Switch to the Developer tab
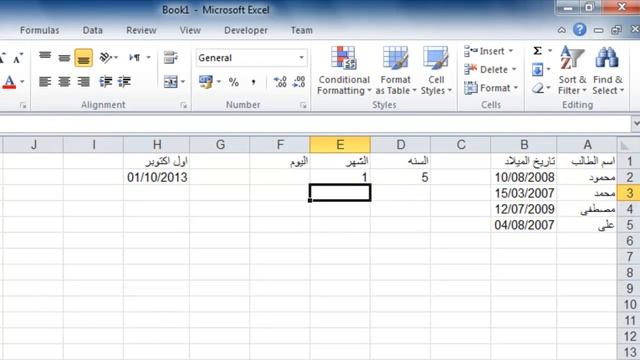This screenshot has width=640, height=360. [x=246, y=30]
